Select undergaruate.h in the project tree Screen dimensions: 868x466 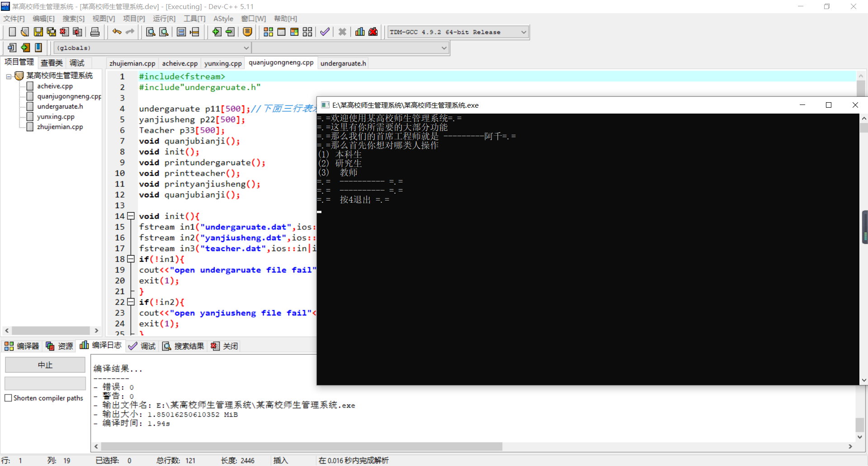tap(60, 106)
